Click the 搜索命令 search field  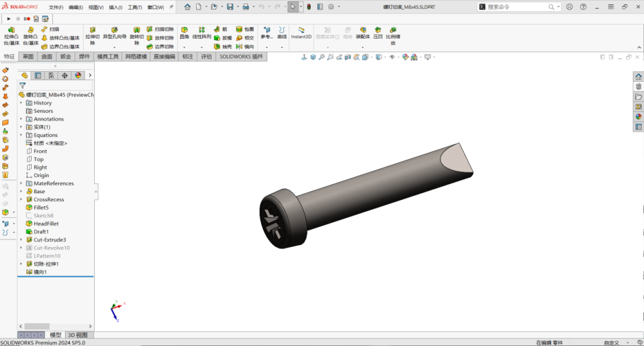(x=518, y=7)
